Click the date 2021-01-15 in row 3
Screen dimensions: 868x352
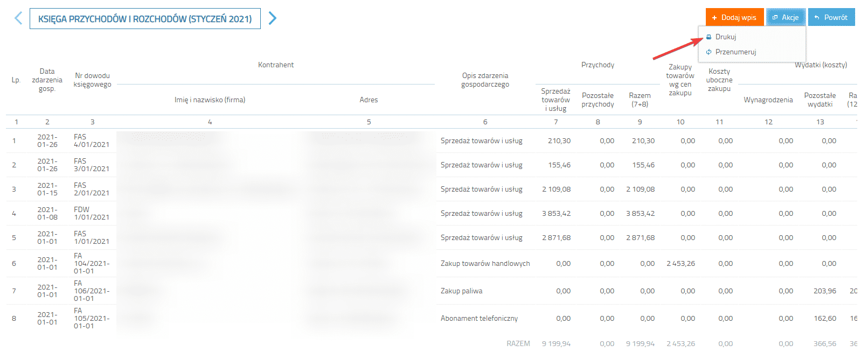click(47, 189)
